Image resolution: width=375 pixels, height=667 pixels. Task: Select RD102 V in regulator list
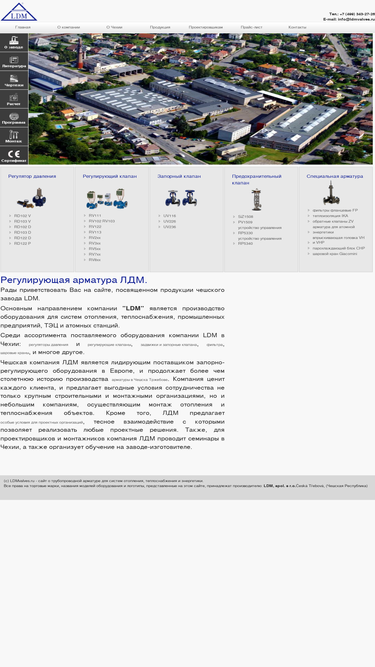point(23,216)
